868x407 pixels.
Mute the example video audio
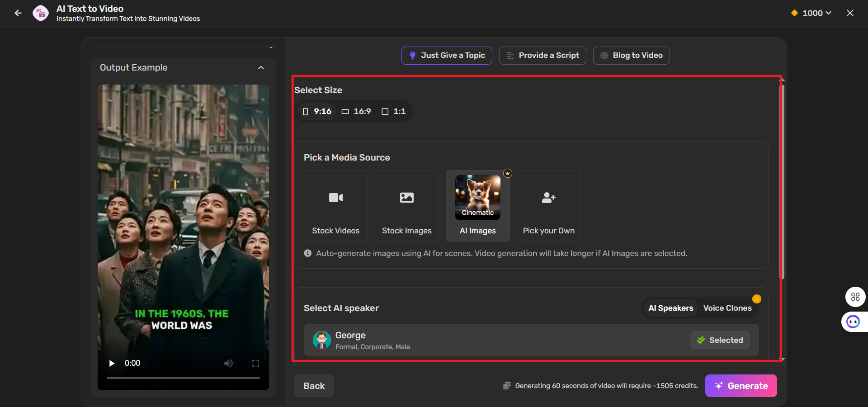click(228, 363)
